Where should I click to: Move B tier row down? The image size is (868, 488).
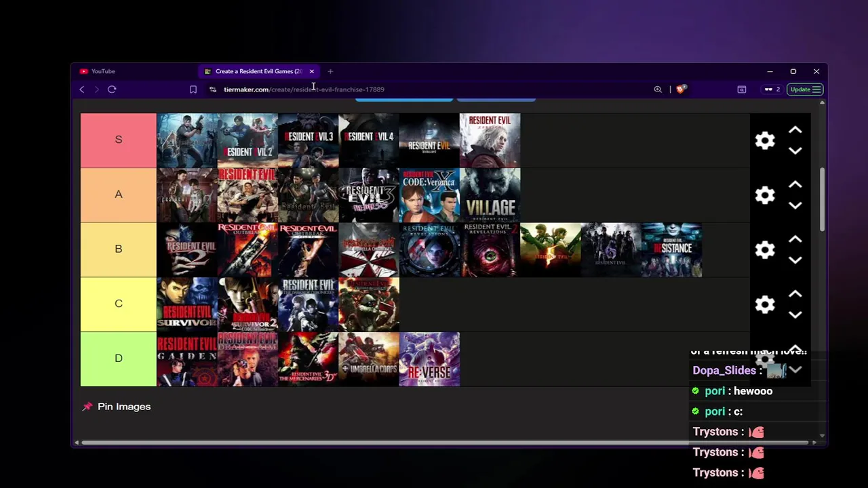[x=795, y=260]
